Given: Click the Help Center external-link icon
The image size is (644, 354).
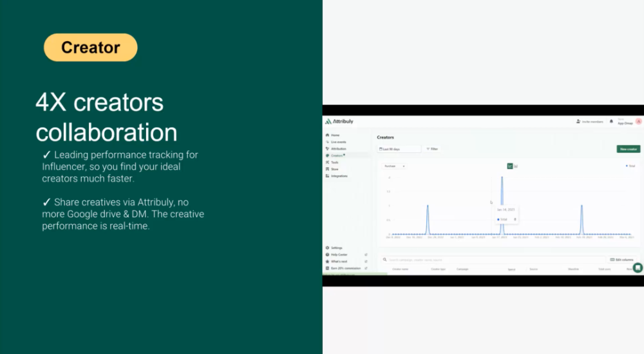Looking at the screenshot, I should pyautogui.click(x=366, y=255).
